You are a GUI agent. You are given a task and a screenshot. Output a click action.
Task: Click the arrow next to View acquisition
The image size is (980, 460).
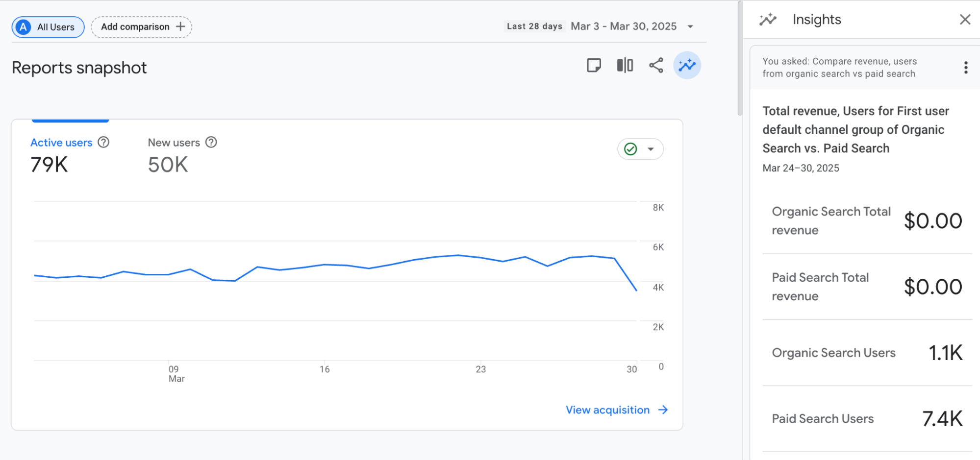[x=663, y=410]
